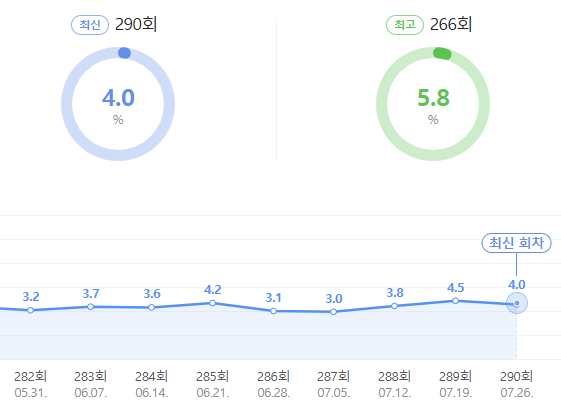Click the 282회 axis label
This screenshot has width=561, height=412.
(30, 376)
